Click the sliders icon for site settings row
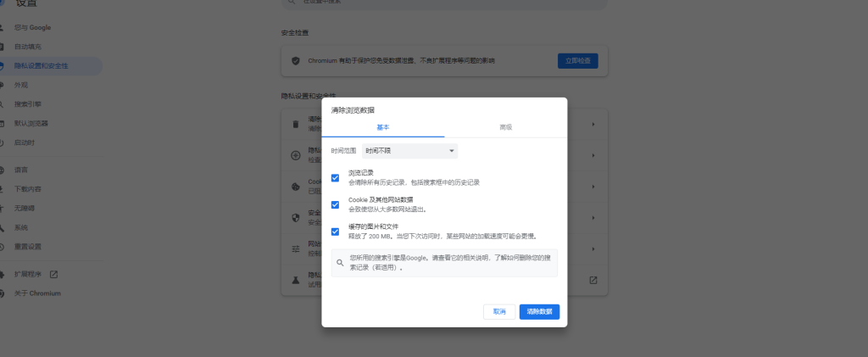Viewport: 868px width, 357px height. click(x=296, y=248)
